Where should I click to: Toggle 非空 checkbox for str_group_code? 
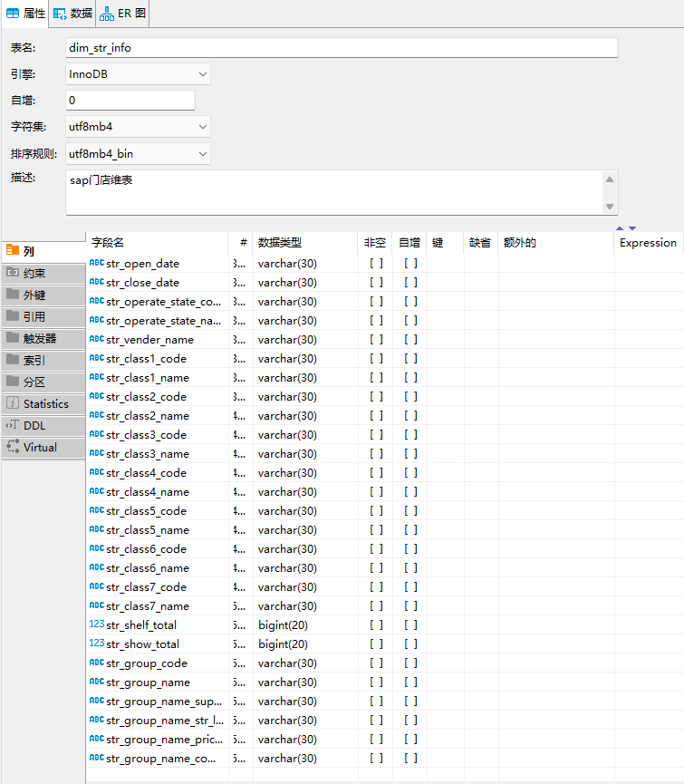(x=376, y=663)
